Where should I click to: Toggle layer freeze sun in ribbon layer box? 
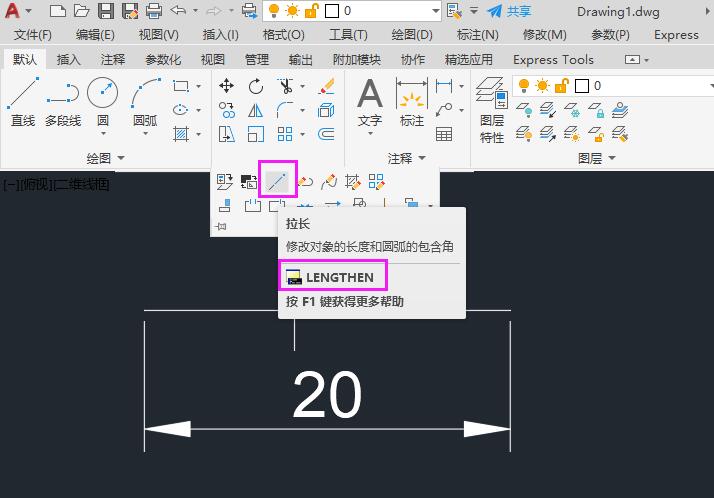(542, 86)
